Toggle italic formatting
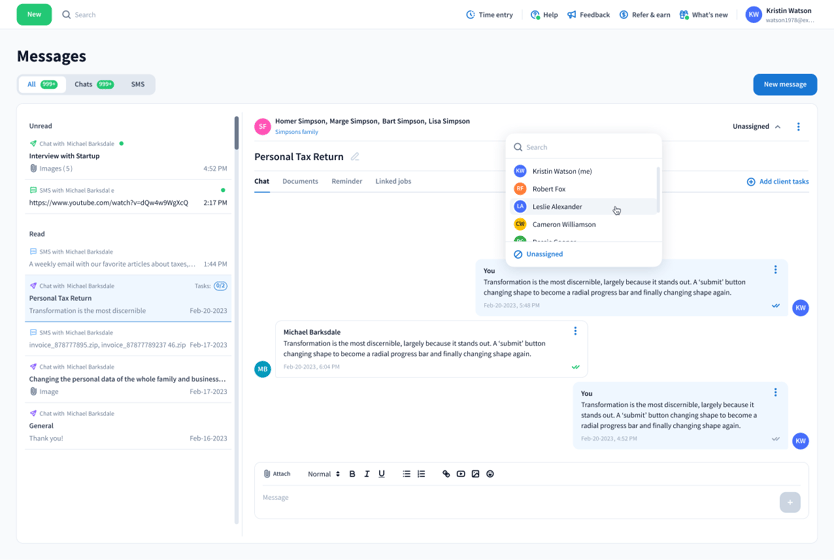The image size is (834, 560). pos(366,474)
